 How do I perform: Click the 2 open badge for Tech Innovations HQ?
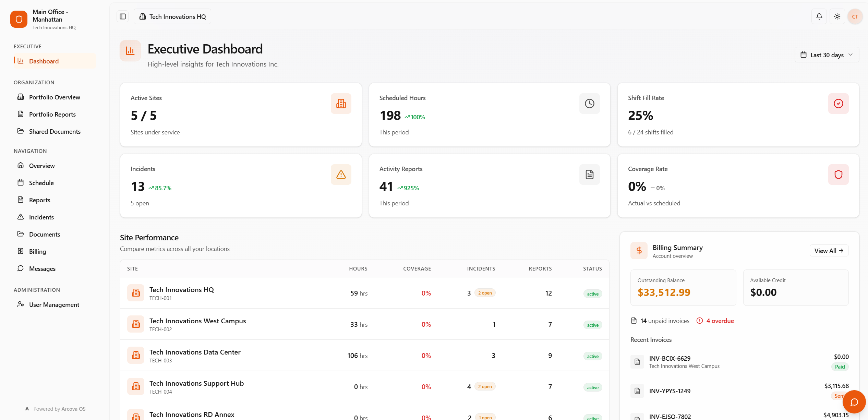point(485,293)
